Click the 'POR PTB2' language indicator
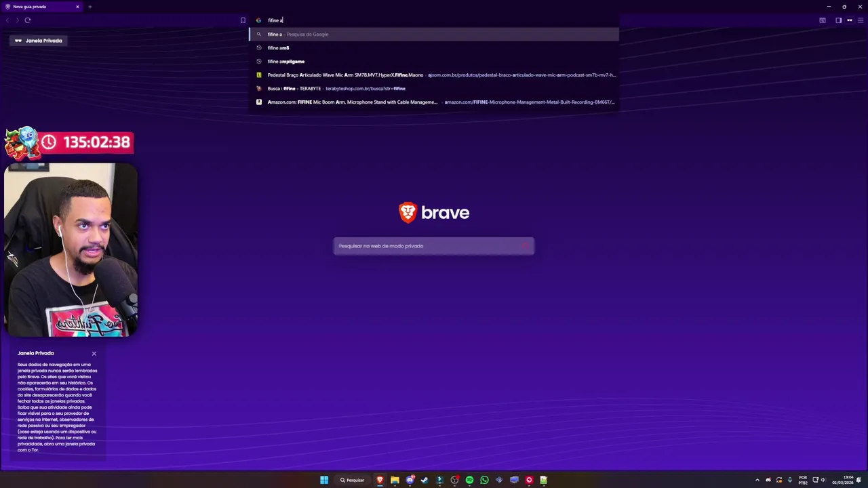 click(x=803, y=480)
